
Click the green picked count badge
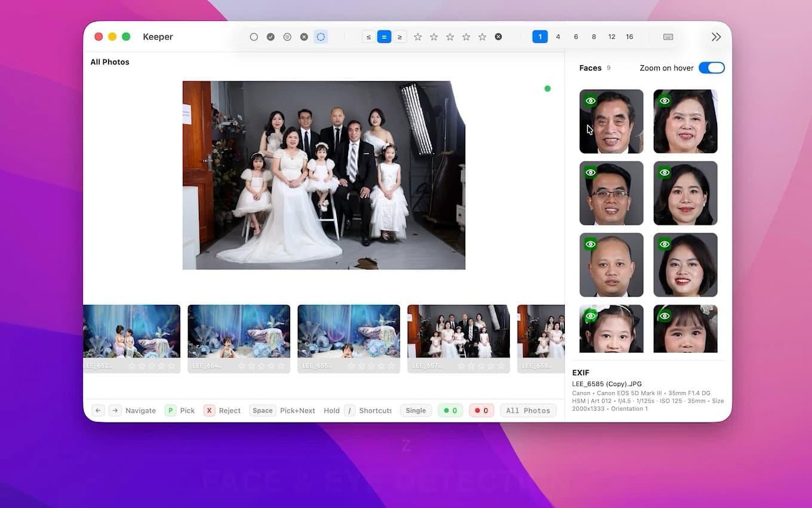450,411
